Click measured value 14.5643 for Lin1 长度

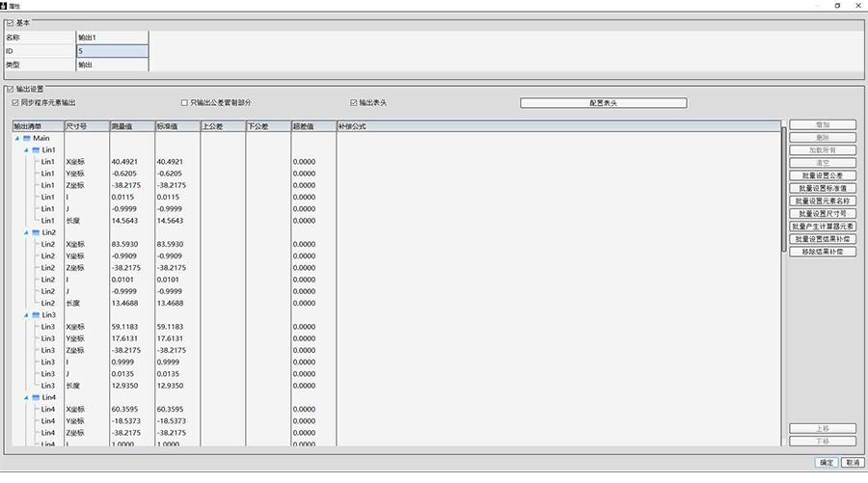point(124,221)
